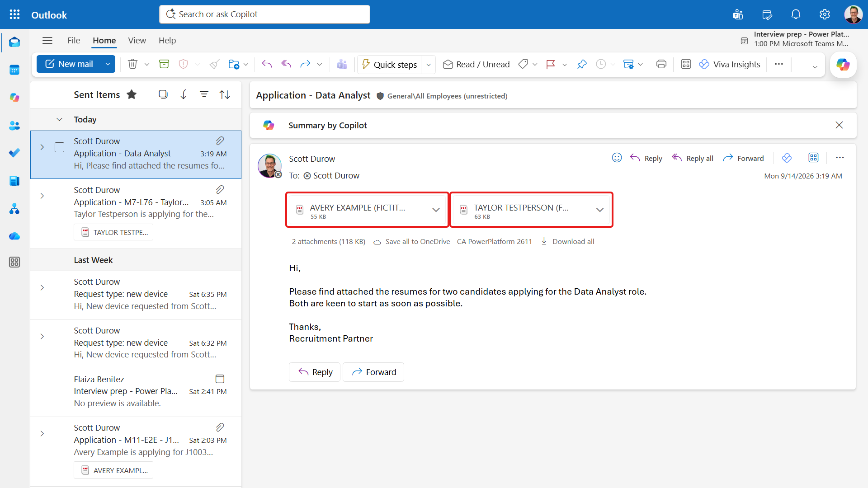Open the filter icon in Sent Items

click(x=204, y=94)
